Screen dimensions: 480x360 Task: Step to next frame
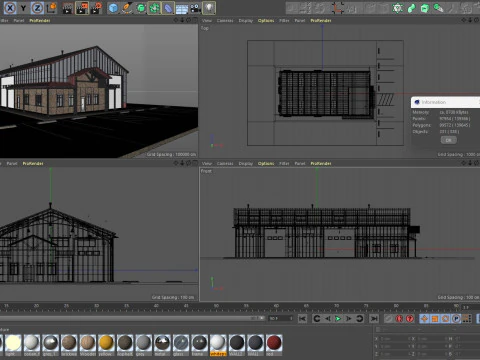pos(349,319)
